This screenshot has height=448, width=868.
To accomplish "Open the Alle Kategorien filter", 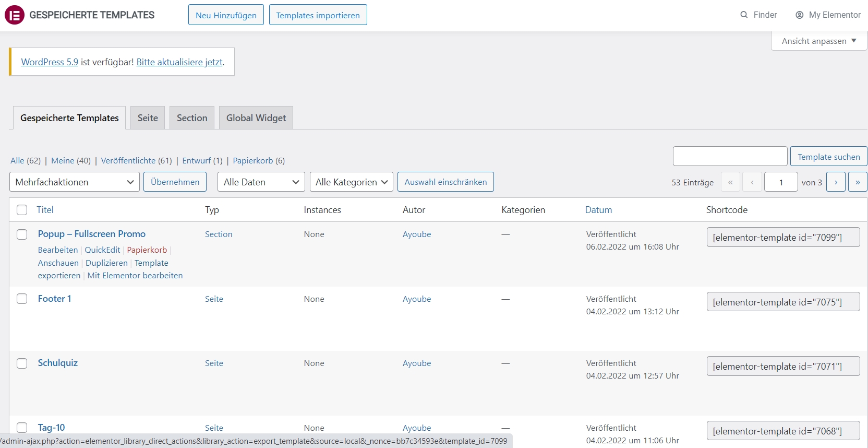I will click(352, 182).
